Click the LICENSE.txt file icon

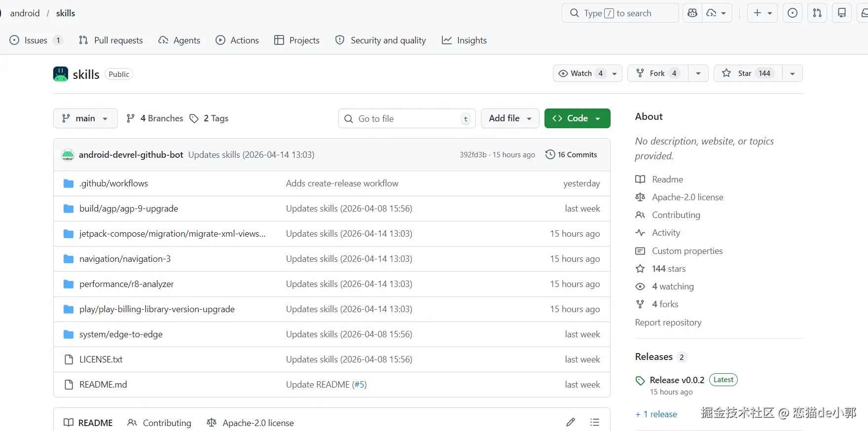pos(69,359)
